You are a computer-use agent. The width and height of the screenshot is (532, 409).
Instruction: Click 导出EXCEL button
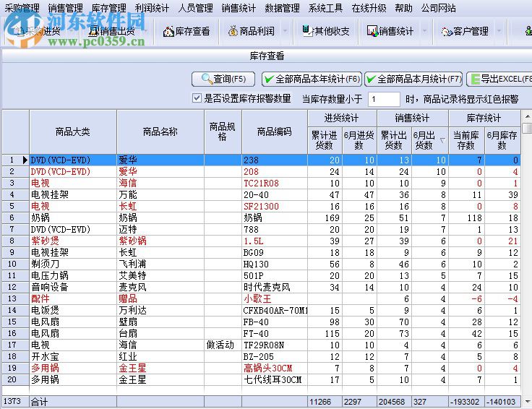click(499, 79)
